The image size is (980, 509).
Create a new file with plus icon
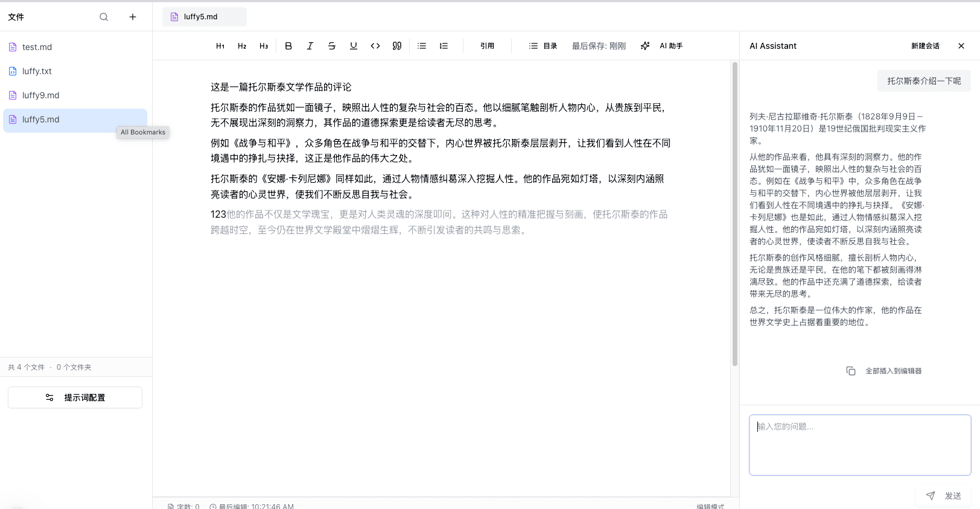click(133, 17)
